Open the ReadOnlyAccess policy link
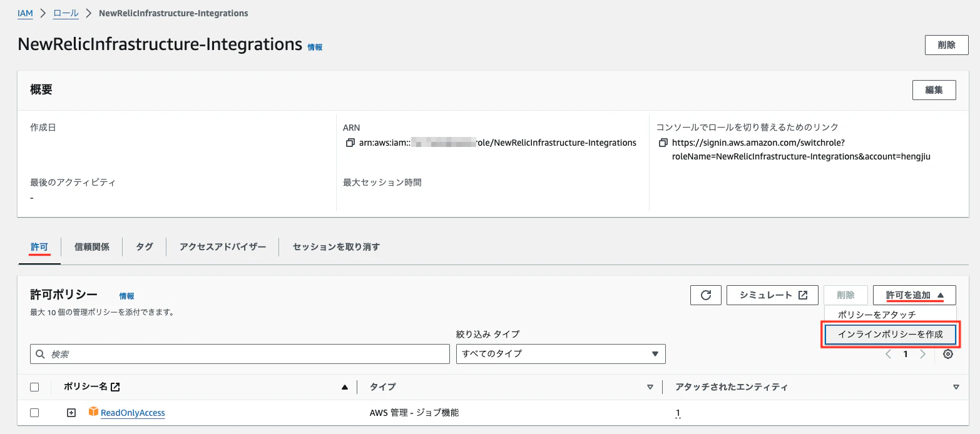980x434 pixels. [x=133, y=413]
